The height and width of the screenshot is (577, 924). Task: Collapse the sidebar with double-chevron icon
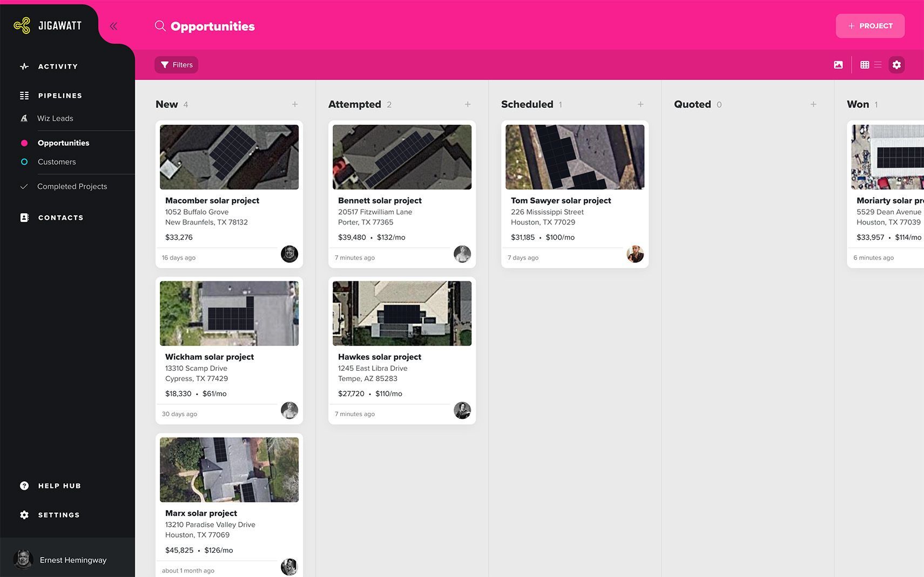[x=113, y=26]
